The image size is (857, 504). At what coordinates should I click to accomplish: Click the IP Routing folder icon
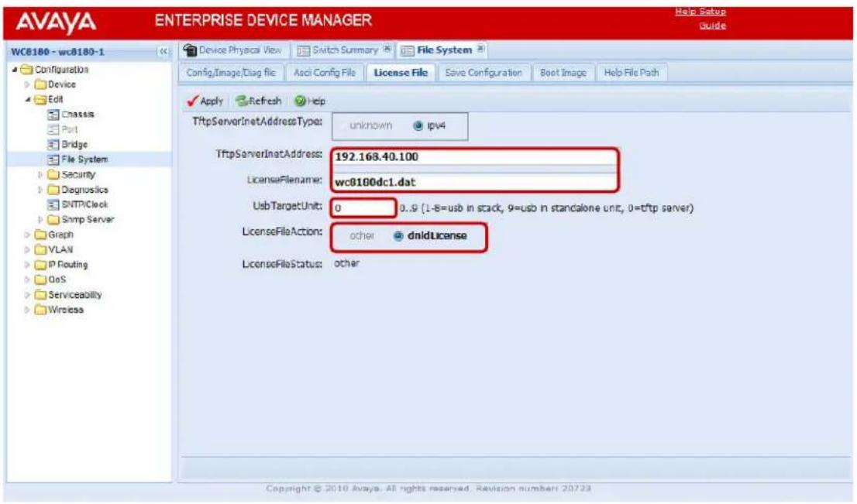40,265
